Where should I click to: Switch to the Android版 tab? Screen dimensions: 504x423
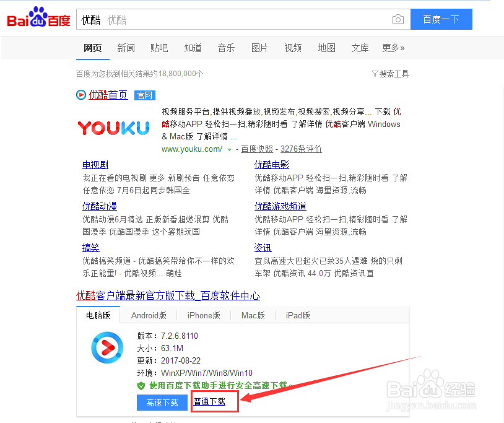[x=149, y=315]
